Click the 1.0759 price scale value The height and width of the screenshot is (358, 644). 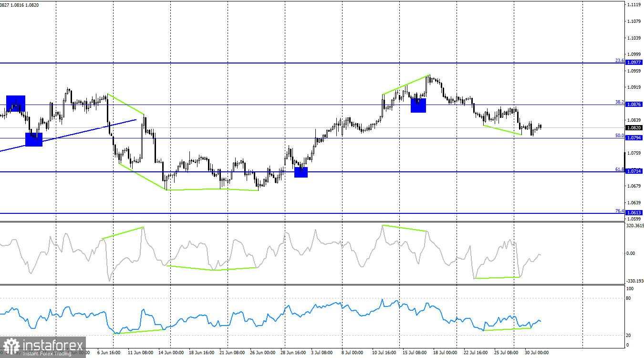pyautogui.click(x=634, y=153)
